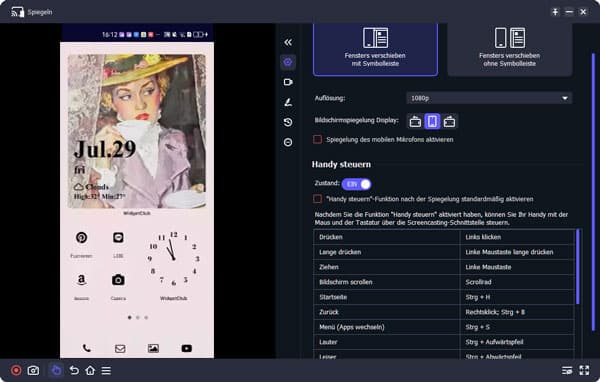This screenshot has height=382, width=600.
Task: Click the 'Scrollrad' table cell
Action: pos(517,282)
